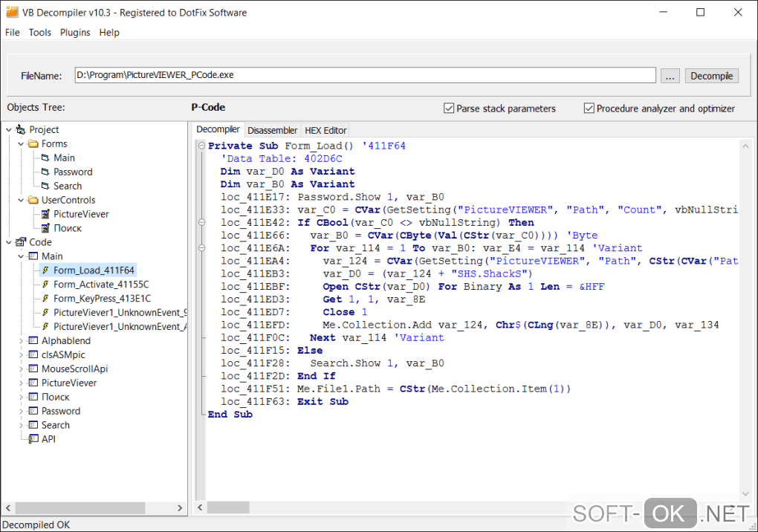
Task: Collapse the Main code node
Action: click(x=22, y=256)
